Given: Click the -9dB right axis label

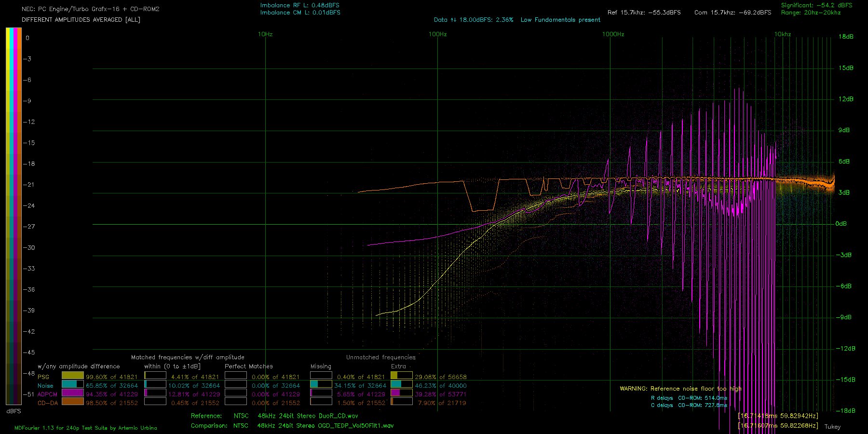Looking at the screenshot, I should click(x=844, y=317).
